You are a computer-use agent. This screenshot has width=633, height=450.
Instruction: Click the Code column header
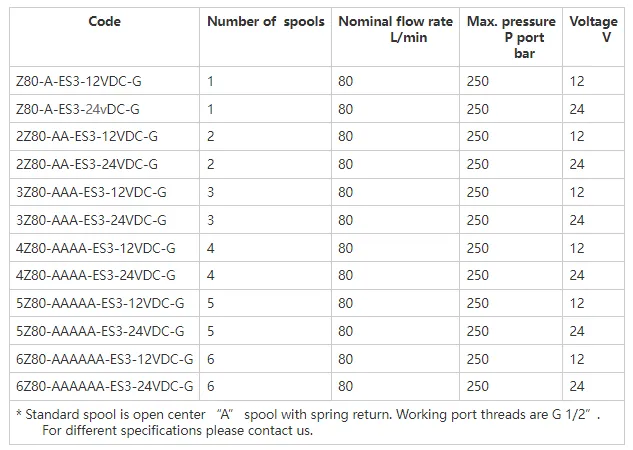(x=104, y=21)
